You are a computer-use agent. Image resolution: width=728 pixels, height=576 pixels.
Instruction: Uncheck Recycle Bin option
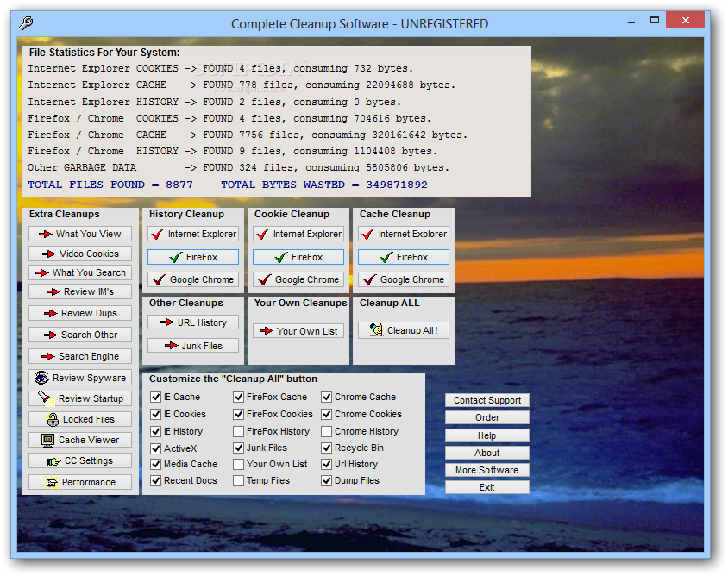click(327, 448)
